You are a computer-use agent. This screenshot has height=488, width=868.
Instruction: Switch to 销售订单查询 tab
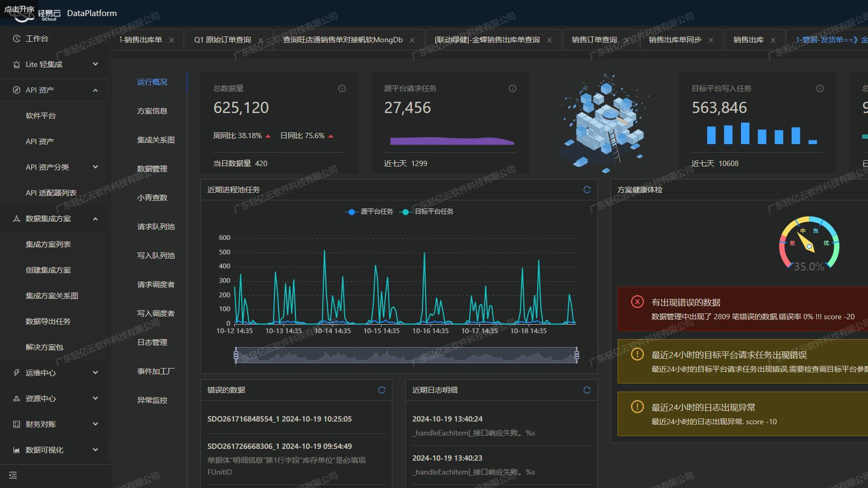tap(594, 40)
